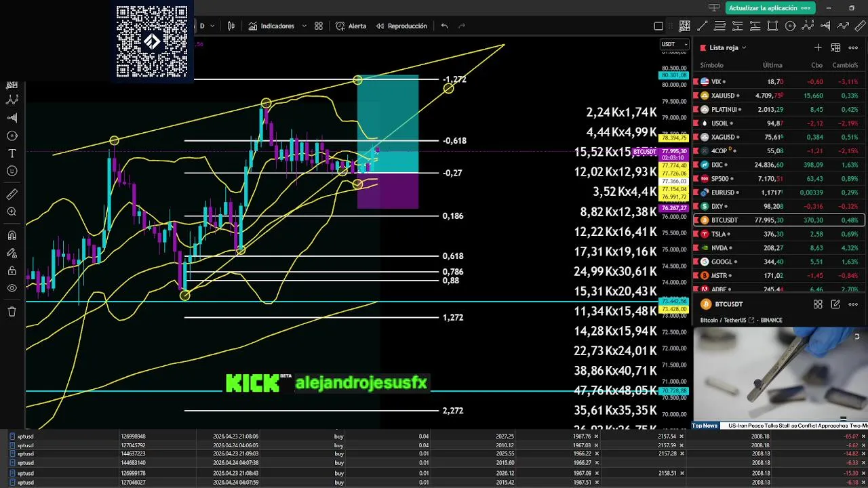Start bar Reproducción mode
The width and height of the screenshot is (868, 488).
coord(401,26)
